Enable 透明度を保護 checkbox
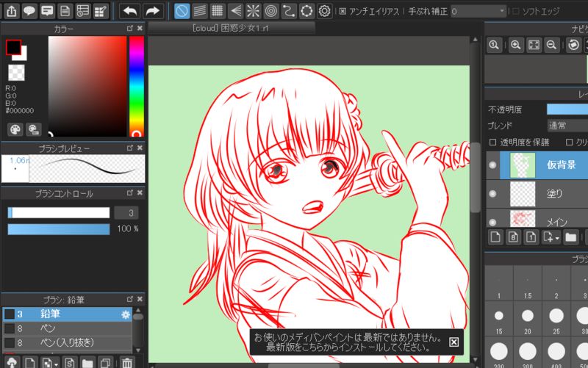Image resolution: width=588 pixels, height=368 pixels. click(492, 142)
